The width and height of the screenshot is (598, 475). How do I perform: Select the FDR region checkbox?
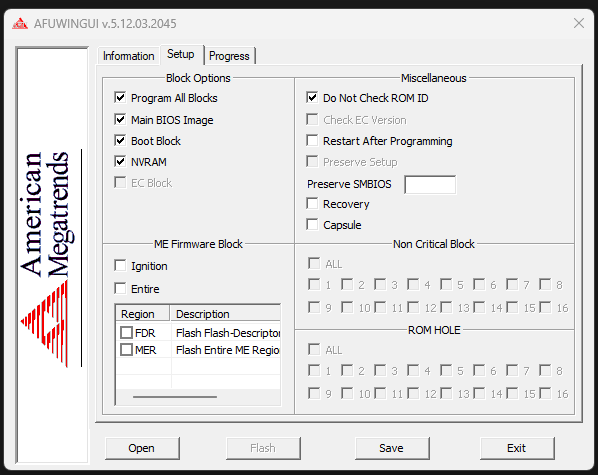coord(126,333)
